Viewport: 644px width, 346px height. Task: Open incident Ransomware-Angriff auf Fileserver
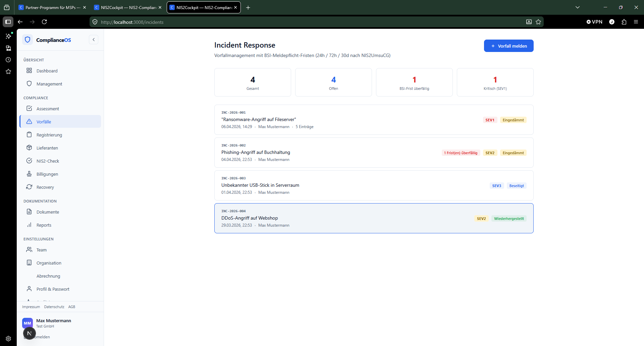coord(259,119)
